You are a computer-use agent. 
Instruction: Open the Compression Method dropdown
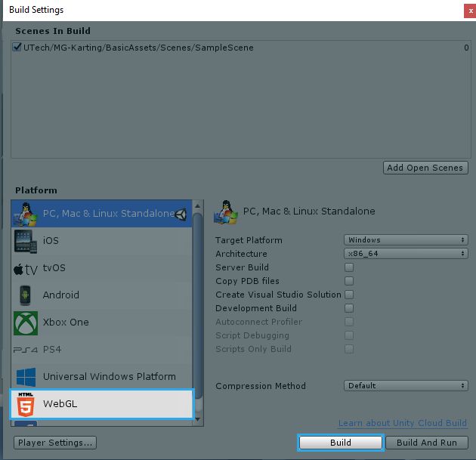click(x=406, y=386)
